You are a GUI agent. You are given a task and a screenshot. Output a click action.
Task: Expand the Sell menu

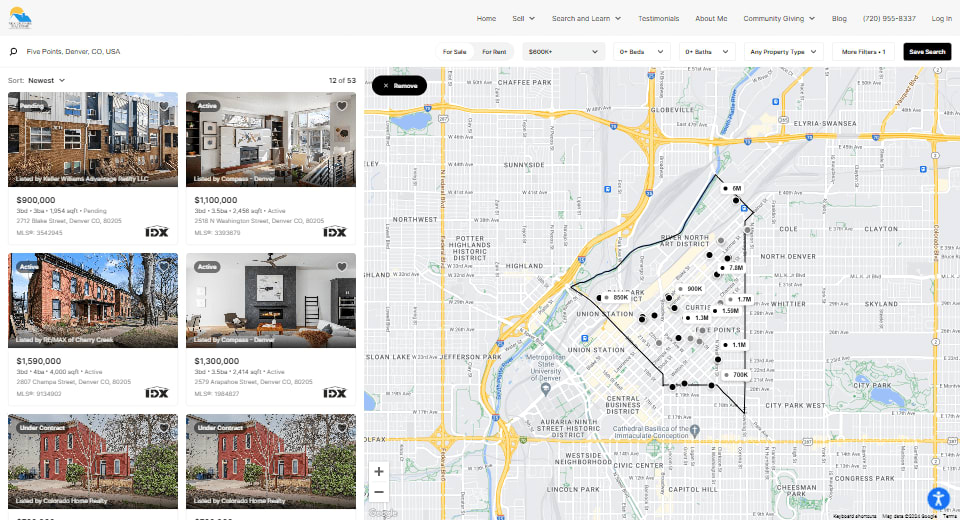(x=523, y=18)
